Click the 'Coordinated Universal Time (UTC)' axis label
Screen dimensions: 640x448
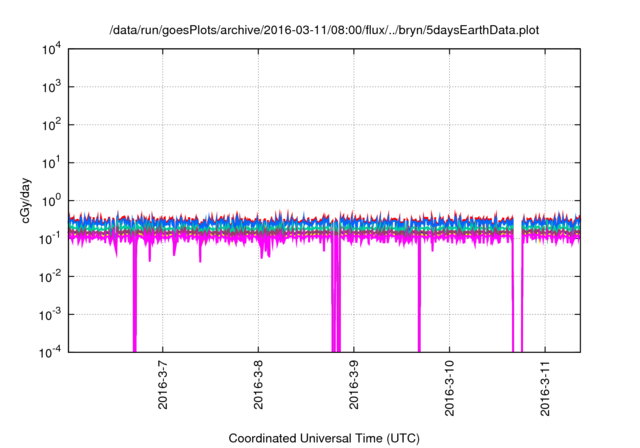[x=324, y=438]
